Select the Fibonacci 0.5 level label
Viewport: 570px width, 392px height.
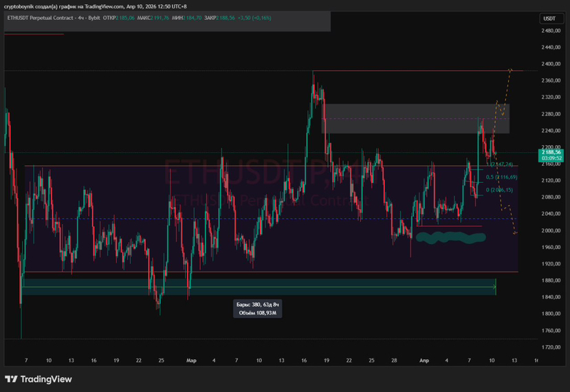pos(503,177)
